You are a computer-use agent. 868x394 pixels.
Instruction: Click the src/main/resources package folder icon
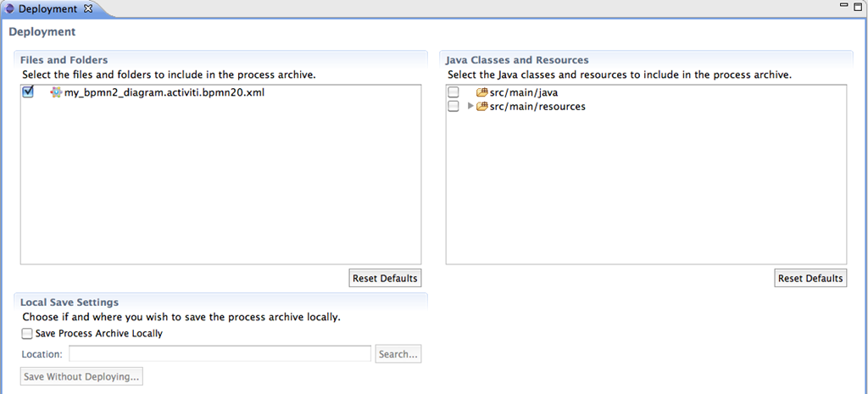click(x=481, y=106)
